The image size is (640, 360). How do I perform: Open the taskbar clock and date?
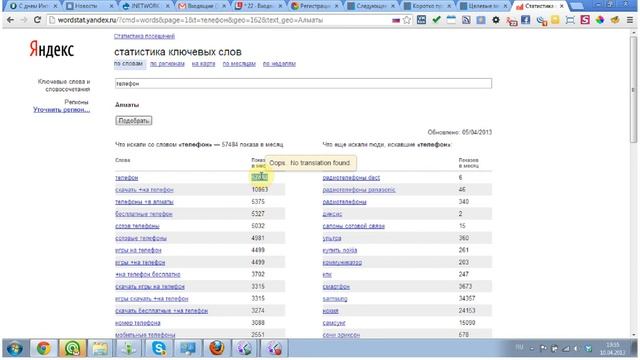click(x=612, y=349)
